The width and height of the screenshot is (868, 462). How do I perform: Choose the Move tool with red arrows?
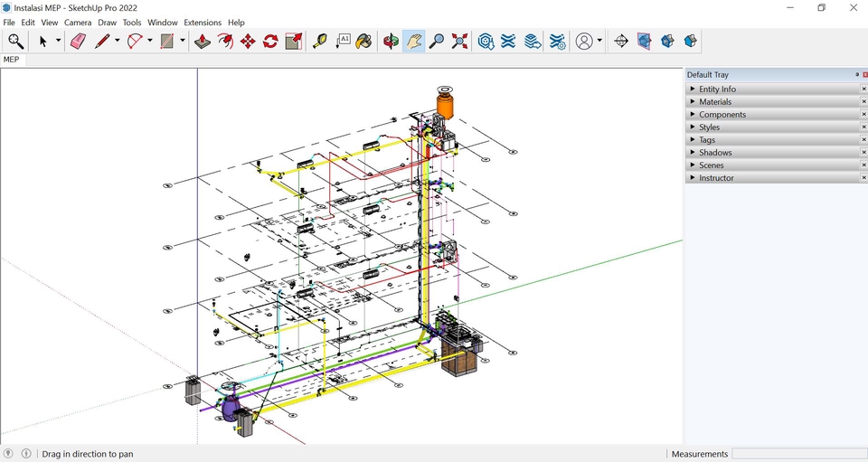[248, 41]
